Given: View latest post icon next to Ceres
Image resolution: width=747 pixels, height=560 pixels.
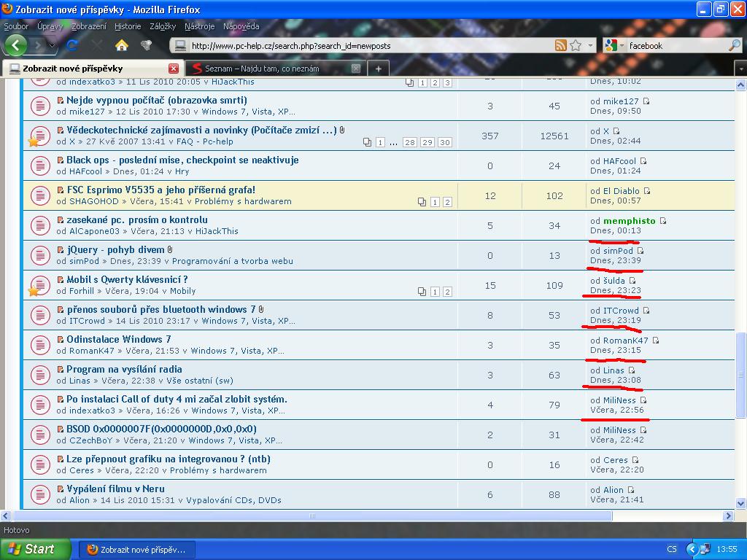Looking at the screenshot, I should [x=635, y=460].
